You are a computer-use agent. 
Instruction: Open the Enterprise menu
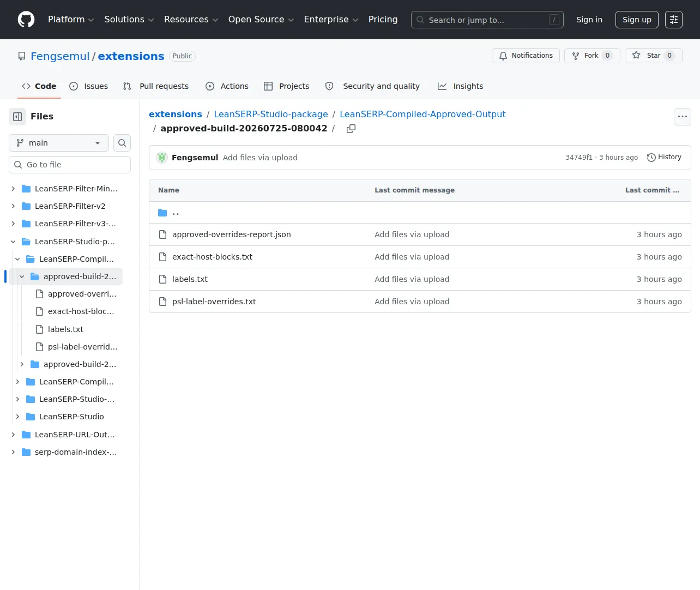[331, 20]
